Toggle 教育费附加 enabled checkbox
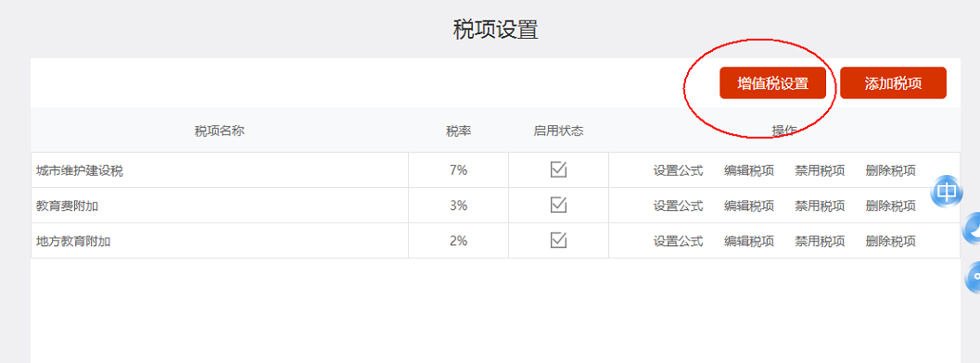 pyautogui.click(x=558, y=205)
